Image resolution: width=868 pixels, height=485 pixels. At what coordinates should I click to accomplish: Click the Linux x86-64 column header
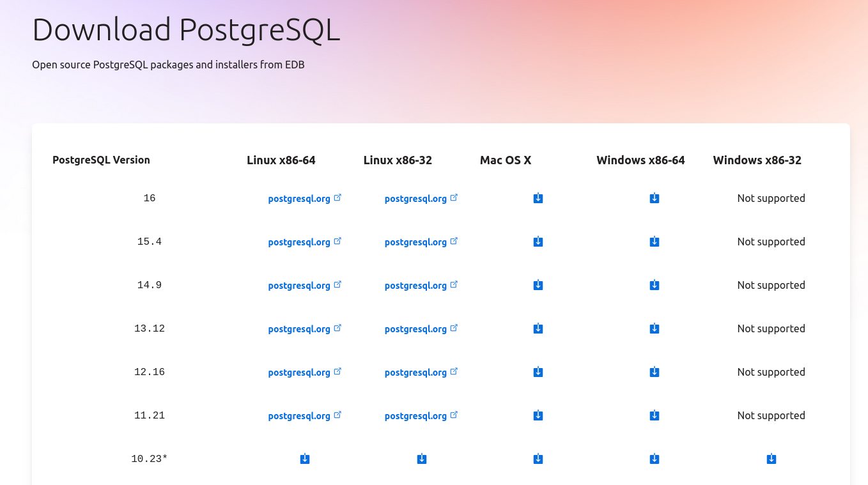[x=281, y=160]
